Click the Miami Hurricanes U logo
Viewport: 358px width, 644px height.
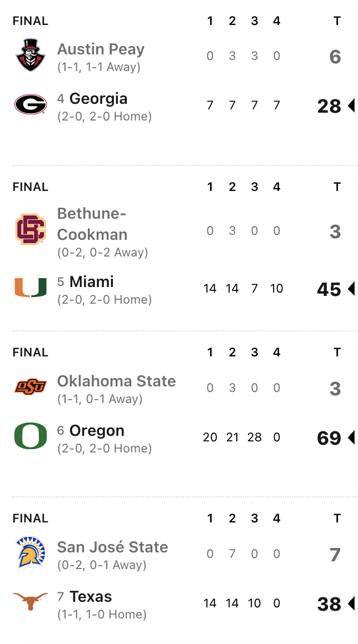31,288
